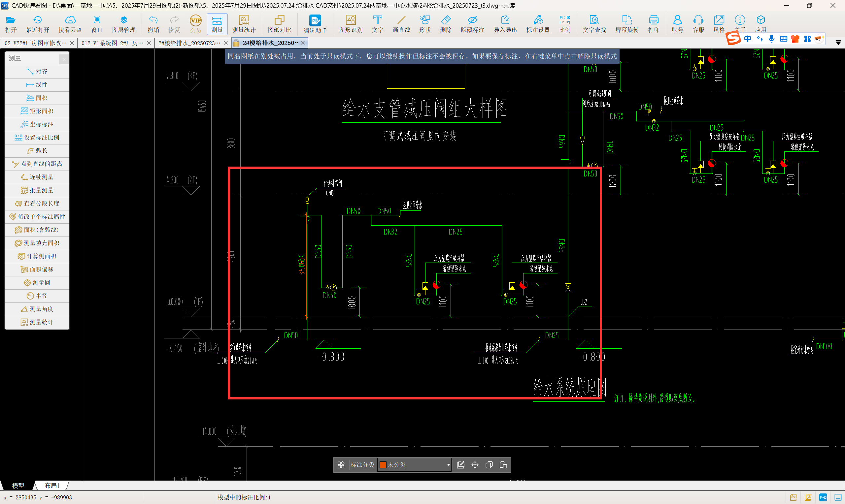845x504 pixels.
Task: Toggle the 测量 measure tool
Action: click(x=217, y=24)
